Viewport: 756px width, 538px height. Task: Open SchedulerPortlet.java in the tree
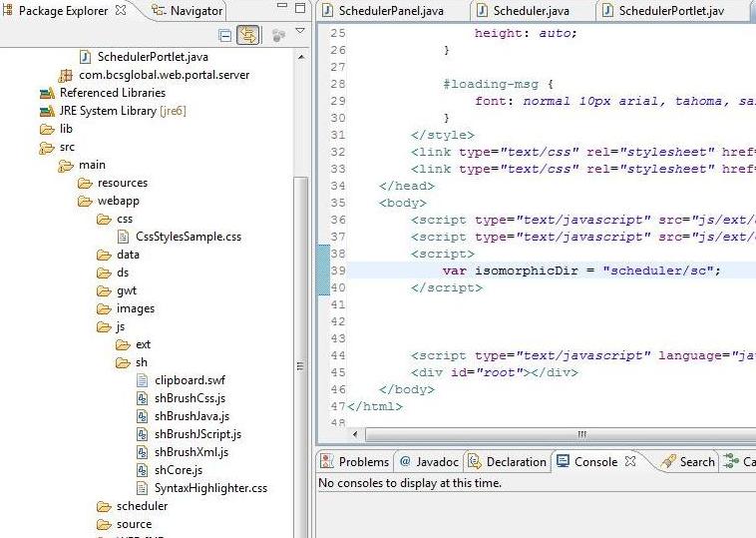152,57
